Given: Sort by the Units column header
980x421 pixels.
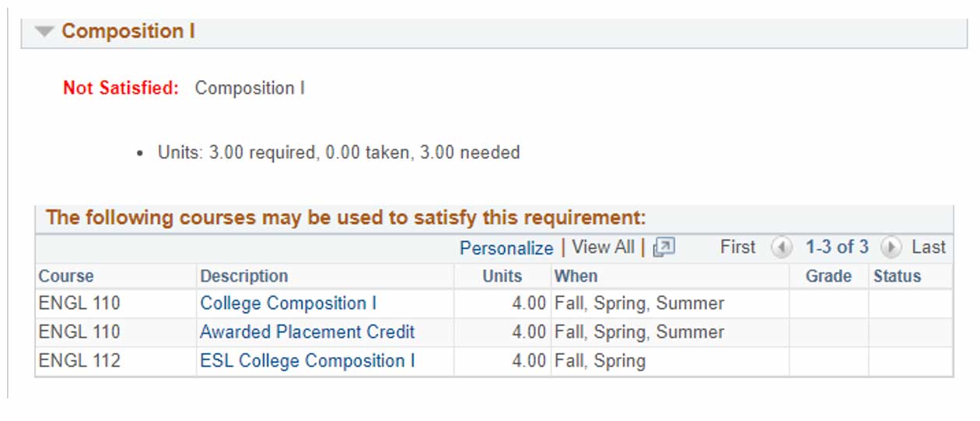Looking at the screenshot, I should click(502, 276).
